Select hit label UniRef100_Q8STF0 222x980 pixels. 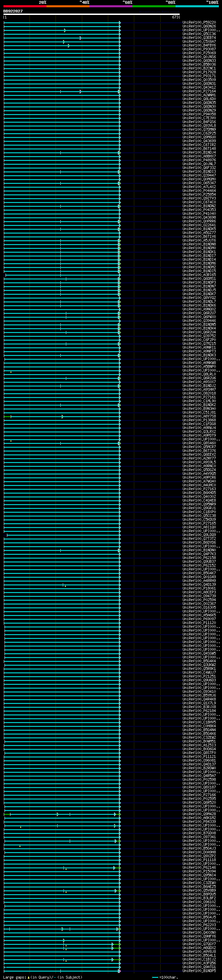click(199, 753)
